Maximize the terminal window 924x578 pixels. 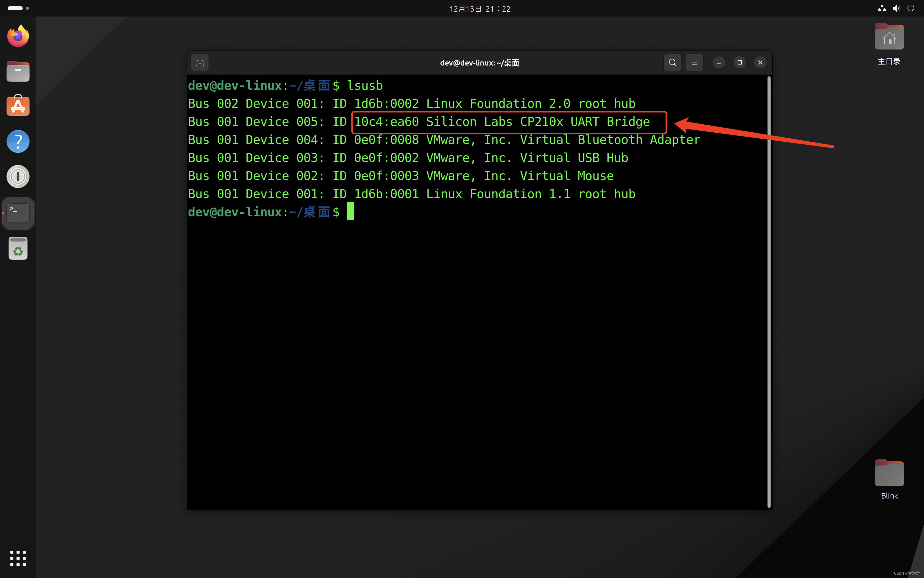pos(740,63)
